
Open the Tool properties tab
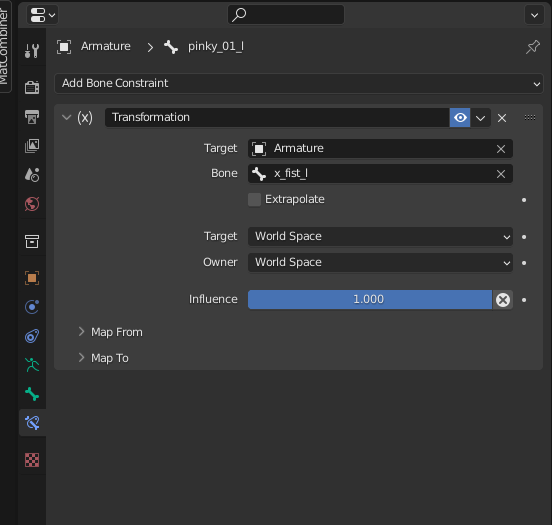point(32,51)
